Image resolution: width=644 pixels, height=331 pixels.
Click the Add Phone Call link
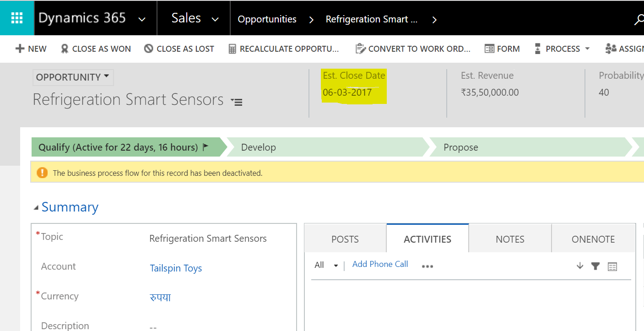pos(380,264)
